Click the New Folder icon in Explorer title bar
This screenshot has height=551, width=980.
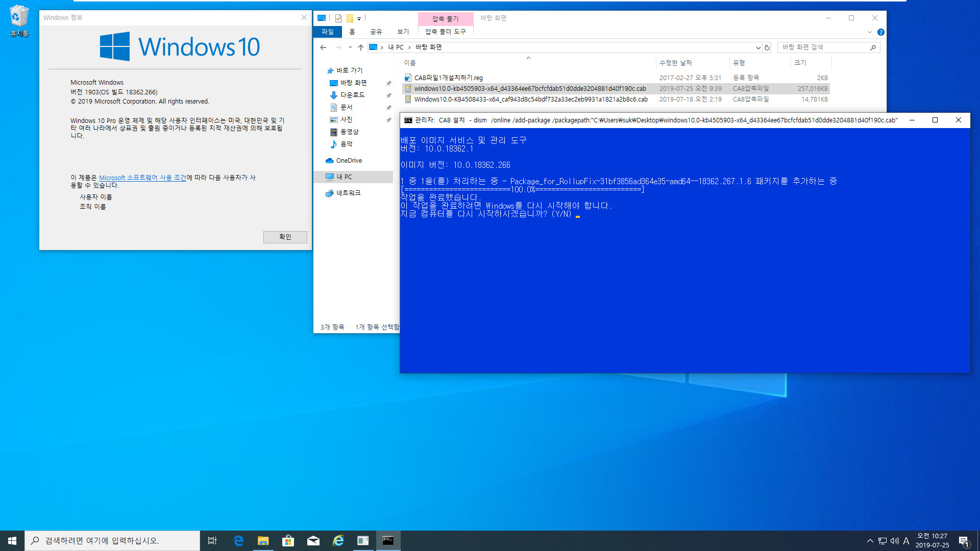350,18
